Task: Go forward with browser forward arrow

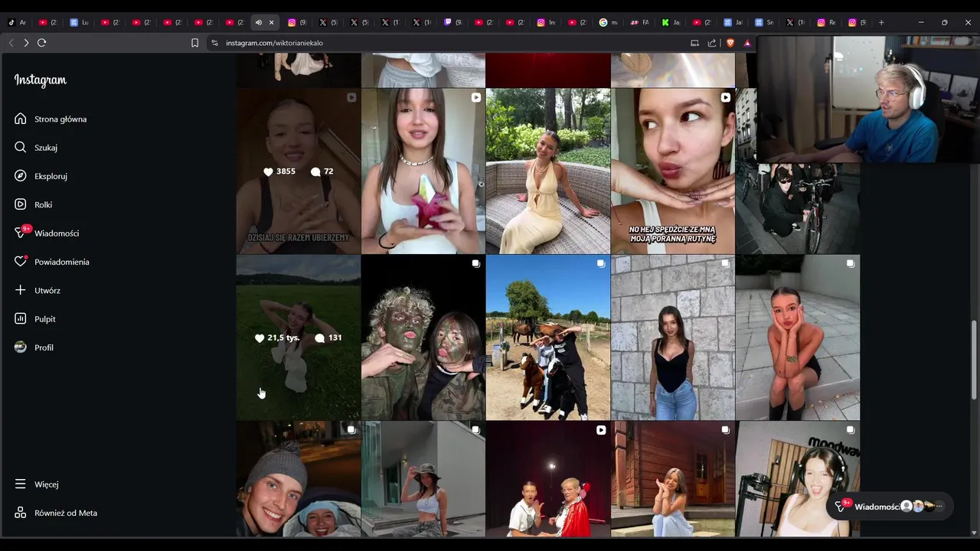Action: [x=26, y=43]
